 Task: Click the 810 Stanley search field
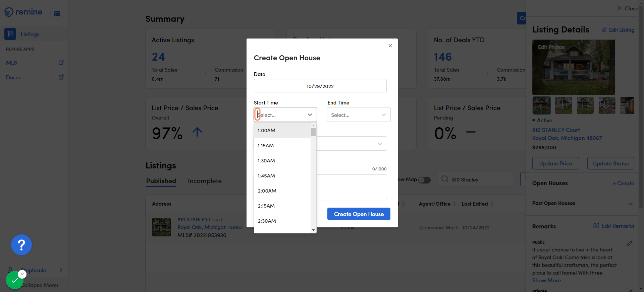(475, 179)
